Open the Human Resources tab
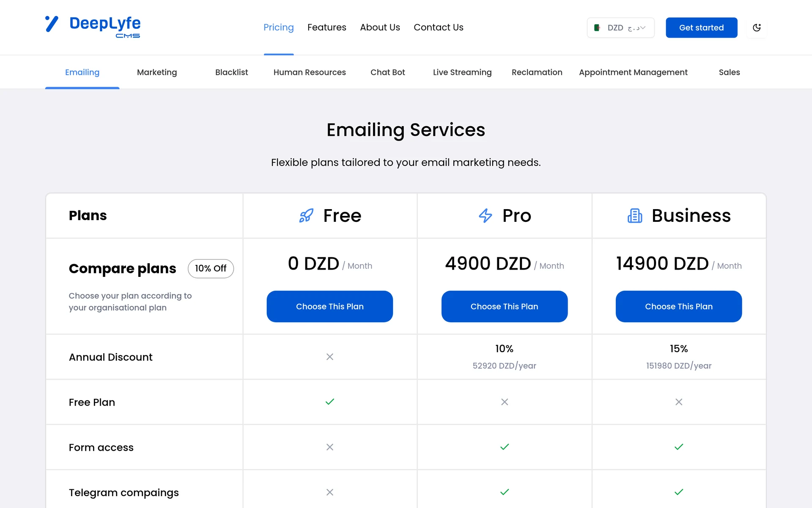Image resolution: width=812 pixels, height=508 pixels. pyautogui.click(x=310, y=72)
